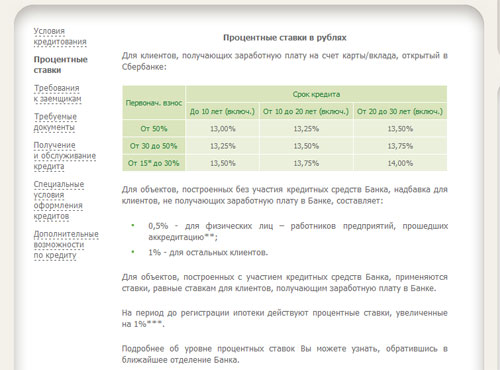Image resolution: width=500 pixels, height=370 pixels.
Task: Click the От 15* до 30% row label
Action: 154,163
